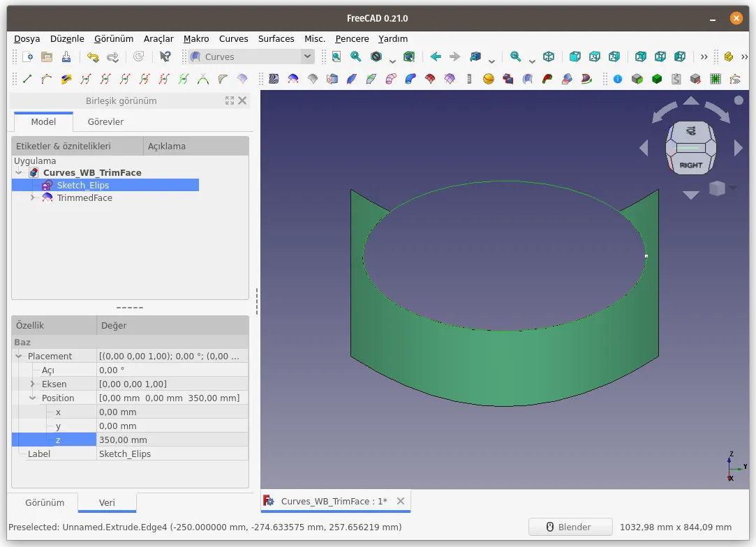Collapse the Curves_WB_TrimFace document tree
Viewport: 756px width, 547px height.
(x=19, y=172)
